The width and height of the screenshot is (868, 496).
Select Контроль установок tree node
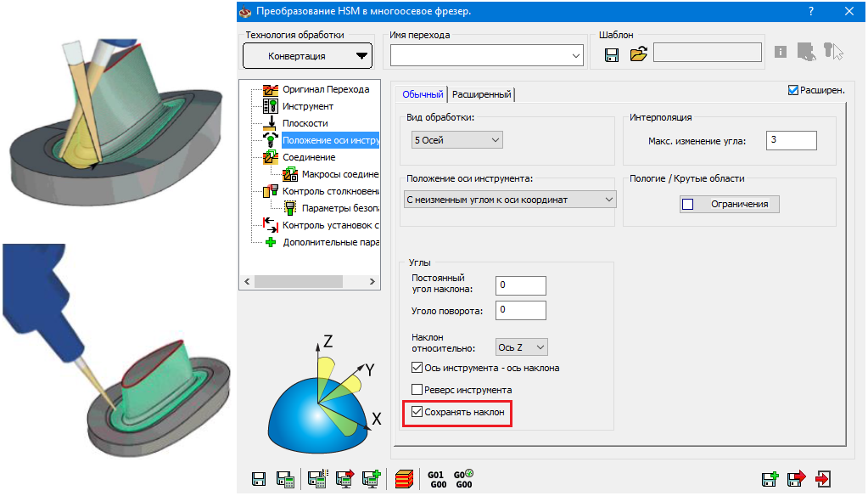(x=330, y=226)
